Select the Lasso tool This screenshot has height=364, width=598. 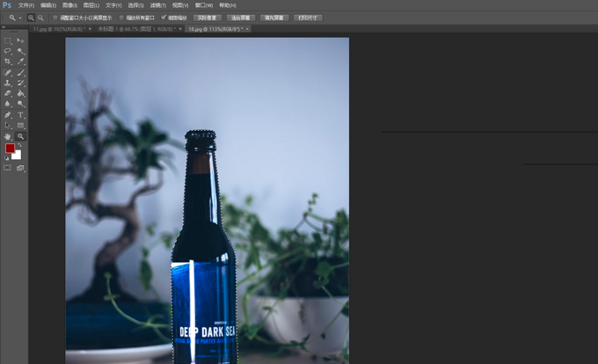8,51
